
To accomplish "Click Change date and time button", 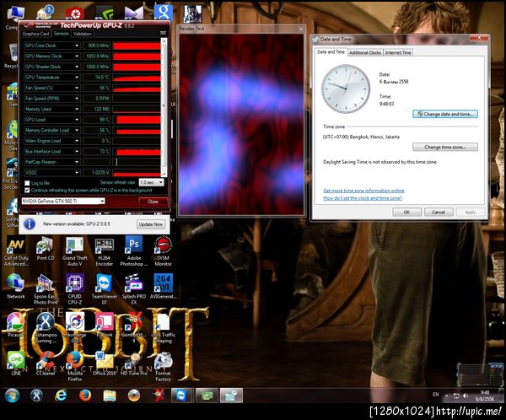I will 445,114.
